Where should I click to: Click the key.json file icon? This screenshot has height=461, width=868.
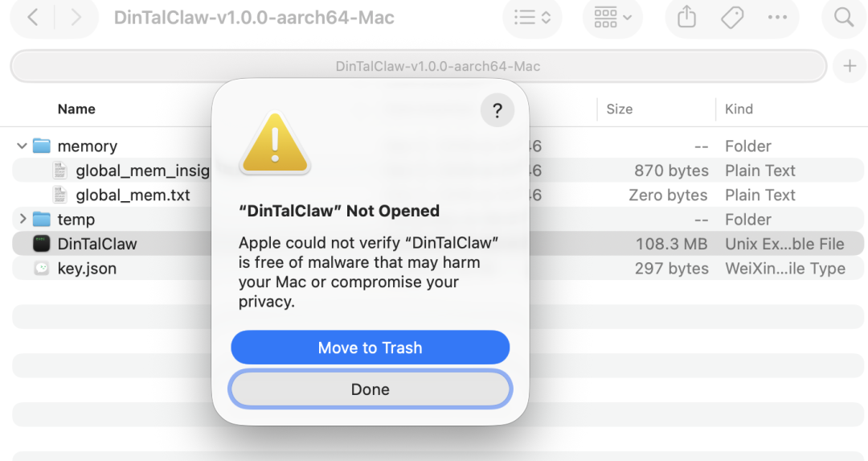click(x=42, y=269)
